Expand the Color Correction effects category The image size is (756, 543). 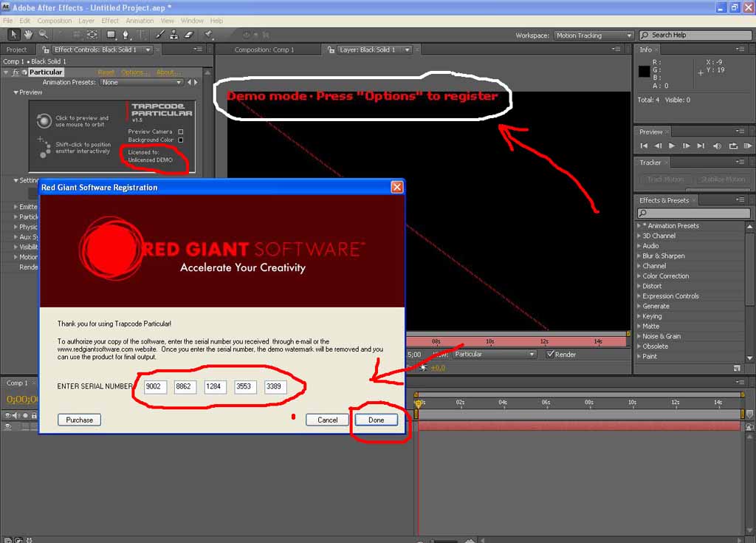click(x=639, y=276)
